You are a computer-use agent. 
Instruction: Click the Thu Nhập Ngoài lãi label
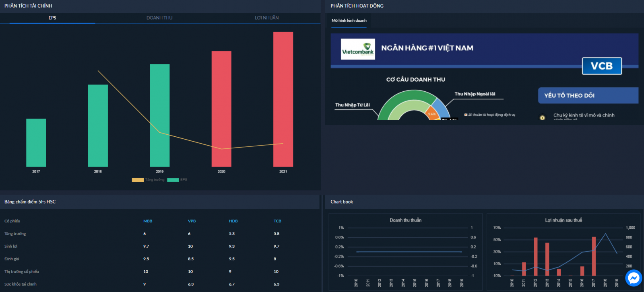(x=475, y=94)
